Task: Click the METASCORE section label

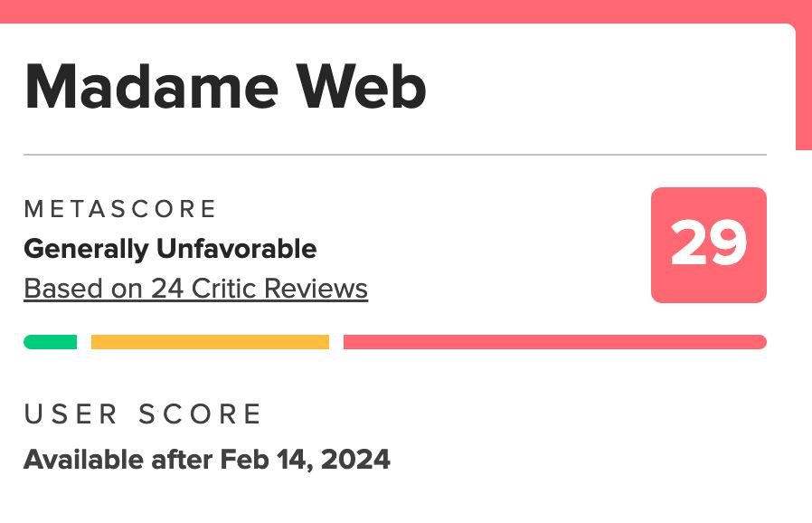Action: pos(120,209)
